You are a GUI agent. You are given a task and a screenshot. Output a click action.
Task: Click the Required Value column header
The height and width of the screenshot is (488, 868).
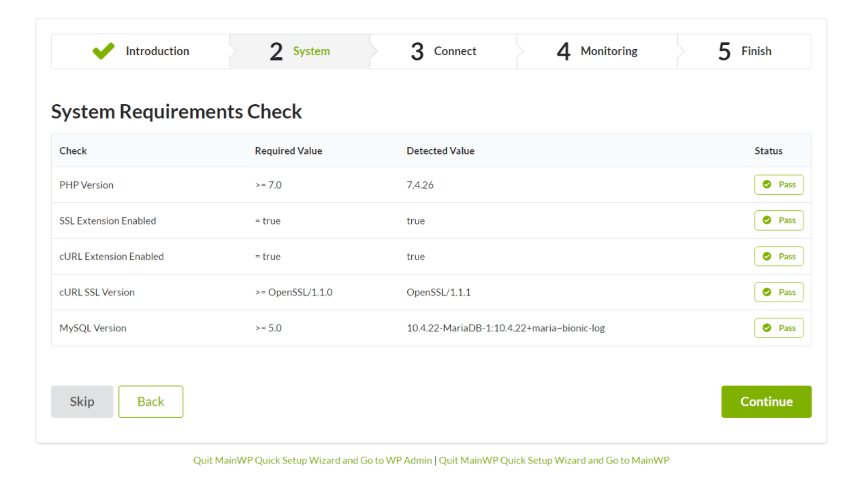pos(289,151)
